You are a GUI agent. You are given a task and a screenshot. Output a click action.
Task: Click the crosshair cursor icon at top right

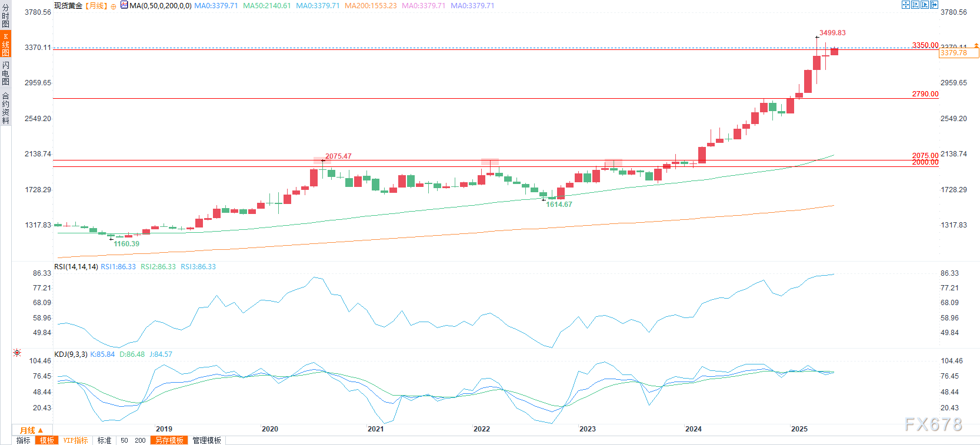[906, 5]
